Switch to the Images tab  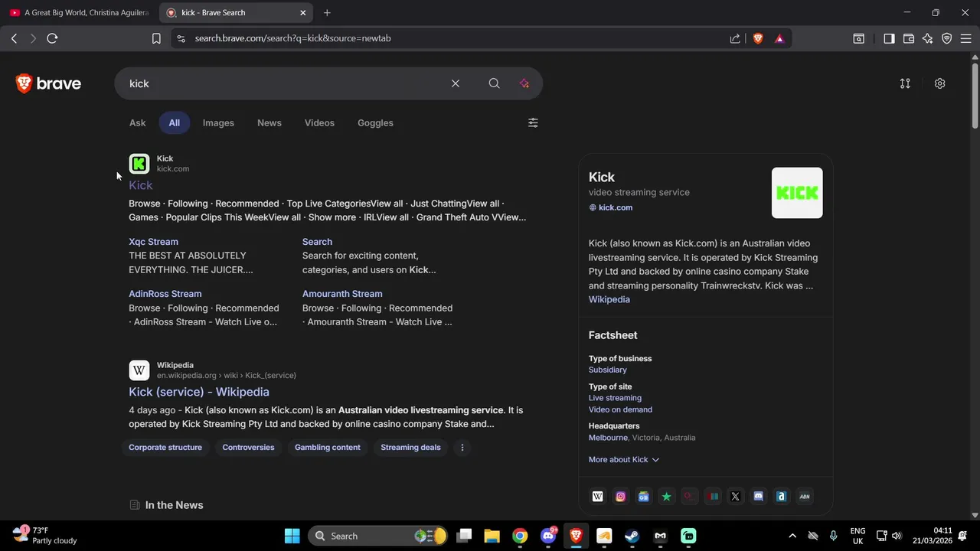pyautogui.click(x=218, y=122)
